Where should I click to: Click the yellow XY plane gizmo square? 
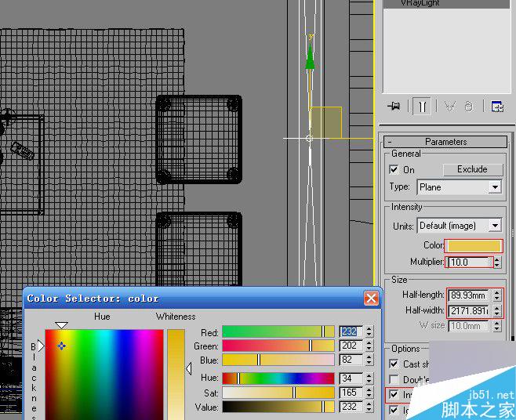click(x=325, y=122)
